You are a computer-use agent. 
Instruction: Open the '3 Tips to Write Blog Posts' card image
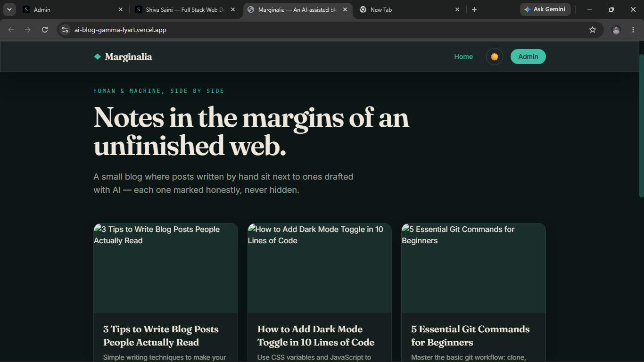tap(165, 268)
